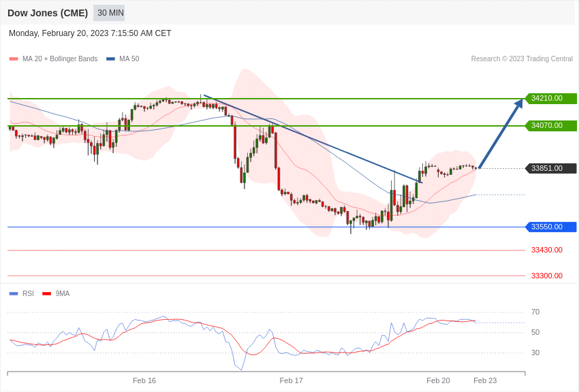Click the red 9MA legend swatch
This screenshot has width=579, height=392.
pos(46,294)
